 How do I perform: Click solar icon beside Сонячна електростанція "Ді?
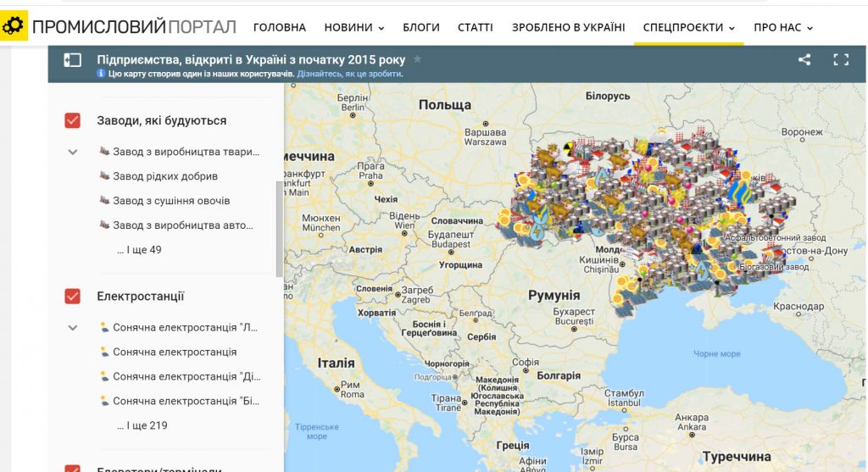pyautogui.click(x=104, y=375)
